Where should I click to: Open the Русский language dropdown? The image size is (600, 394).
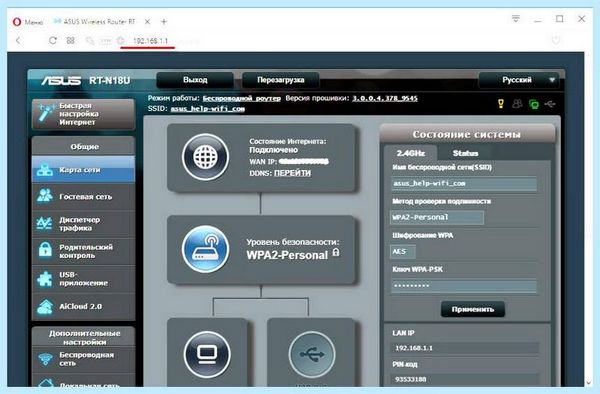pos(518,80)
